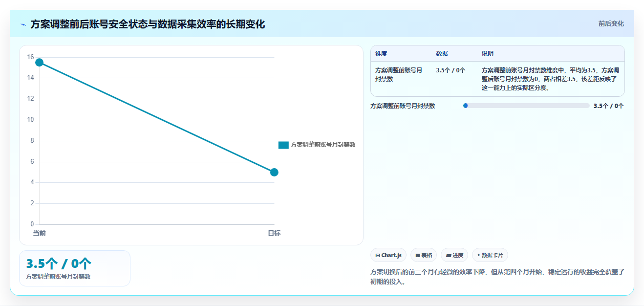
Task: Click the teal legend color box
Action: click(x=283, y=145)
